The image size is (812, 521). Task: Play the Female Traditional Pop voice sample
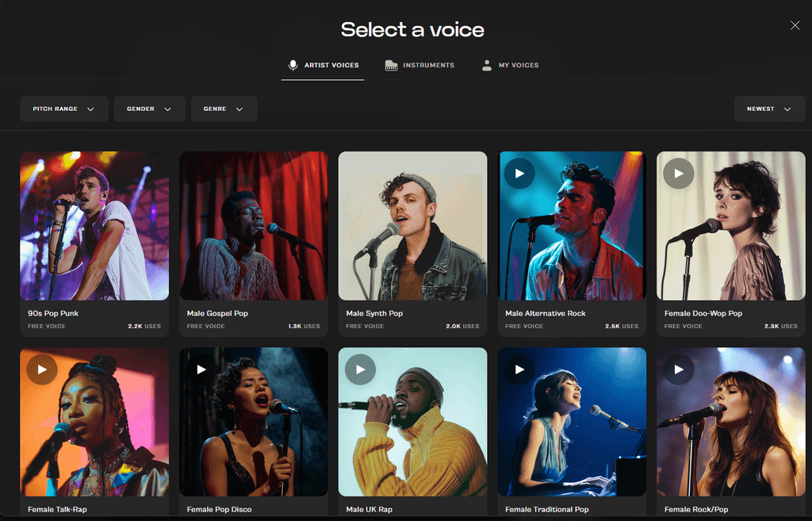coord(519,369)
